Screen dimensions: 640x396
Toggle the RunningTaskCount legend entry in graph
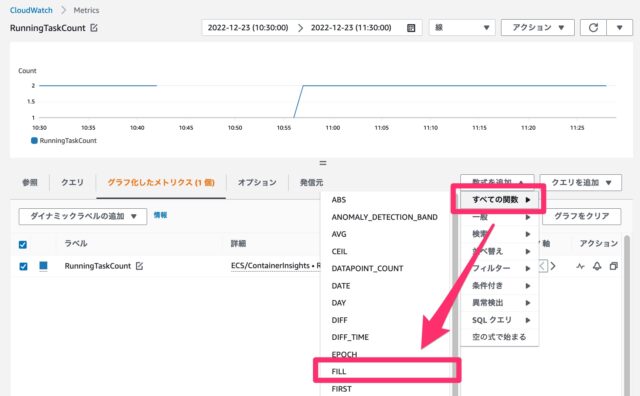pos(64,140)
